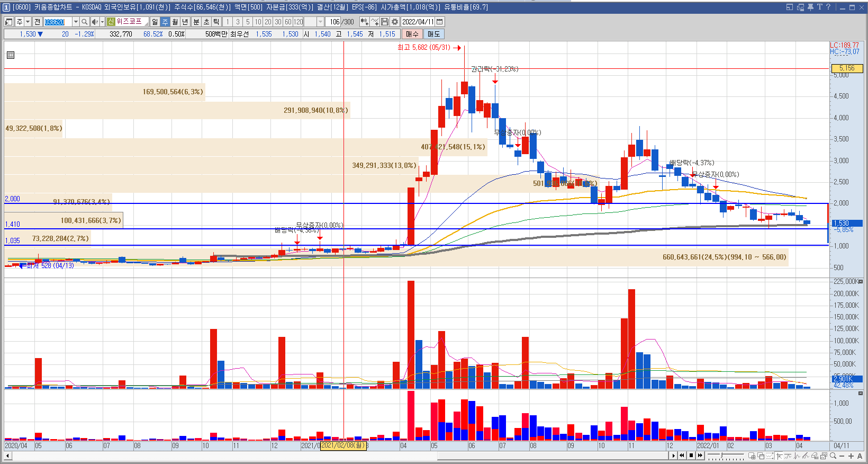Click the chart layout icon at toolbar start
The width and height of the screenshot is (868, 464).
8,22
